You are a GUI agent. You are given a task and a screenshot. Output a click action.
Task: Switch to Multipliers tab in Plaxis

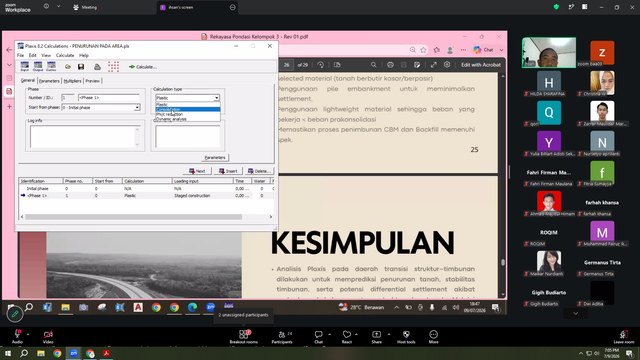(x=73, y=81)
